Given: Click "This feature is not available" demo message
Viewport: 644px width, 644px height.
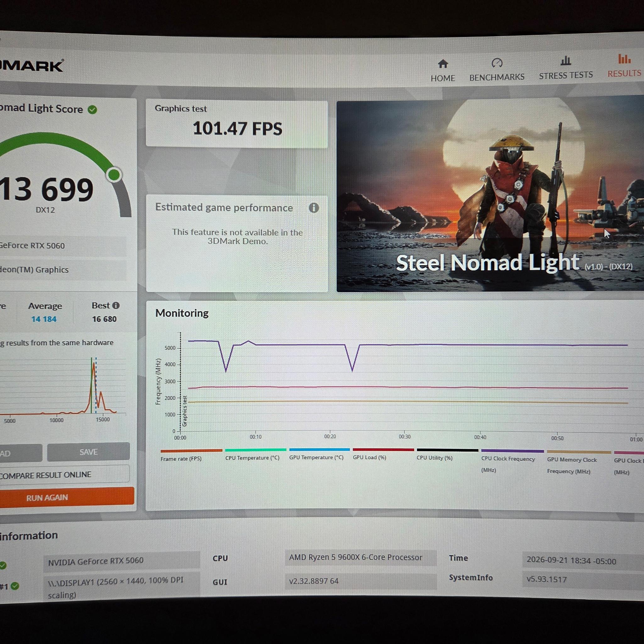Looking at the screenshot, I should [237, 237].
